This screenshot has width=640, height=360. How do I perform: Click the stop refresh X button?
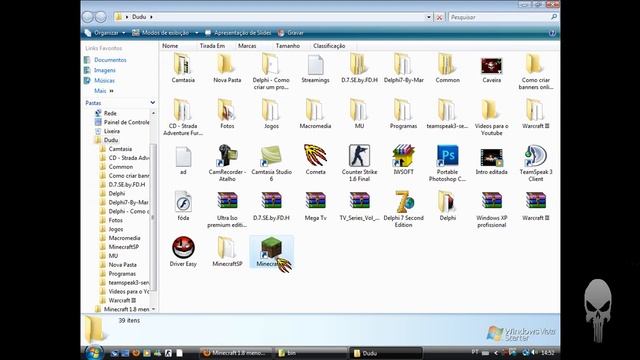click(x=439, y=17)
